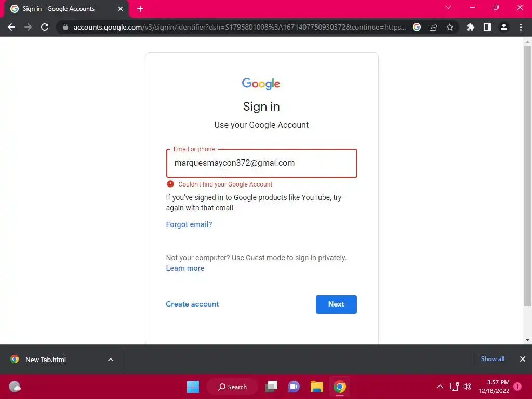Image resolution: width=532 pixels, height=399 pixels.
Task: Click Create account
Action: [192, 304]
